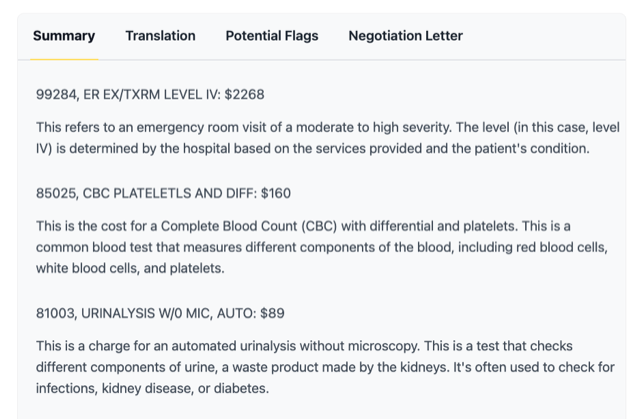The width and height of the screenshot is (640, 419).
Task: Select the Complete Blood Count (CBC) phrase
Action: point(249,226)
